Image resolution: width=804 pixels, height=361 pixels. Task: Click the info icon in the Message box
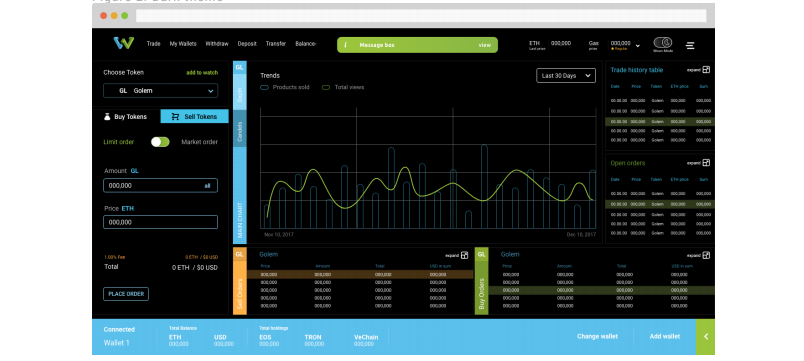click(345, 45)
